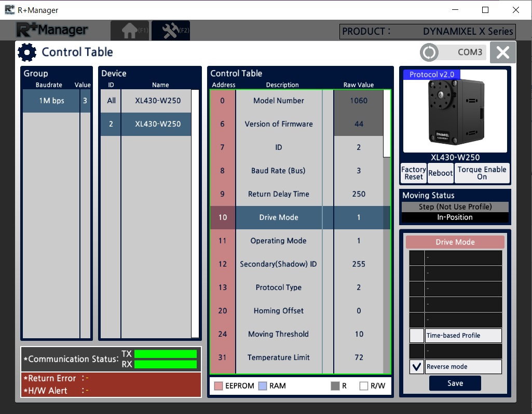This screenshot has width=532, height=414.
Task: Click the Step (Not Use Profile) status
Action: 455,207
